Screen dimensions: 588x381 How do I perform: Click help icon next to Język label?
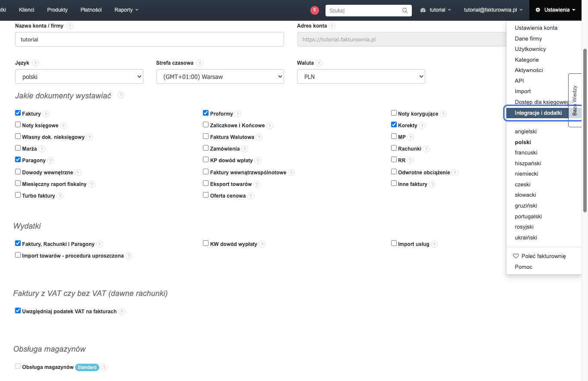click(x=35, y=63)
